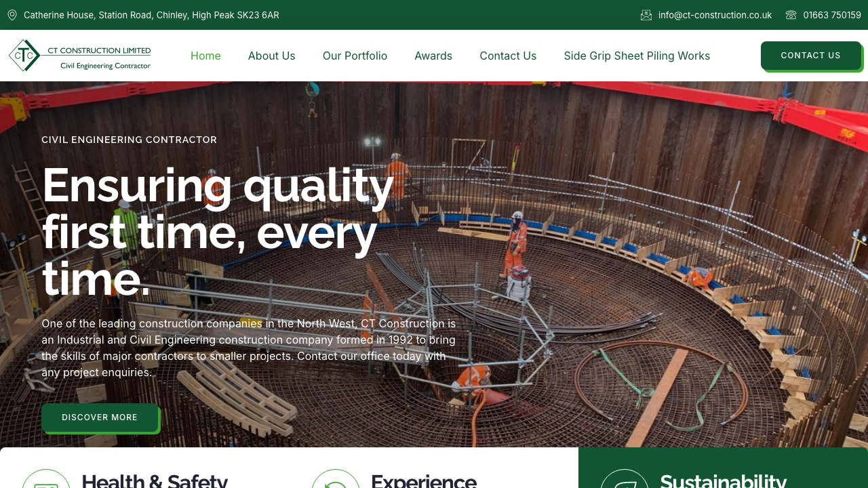Screen dimensions: 868x488
Task: Select Side Grip Sheet Piling Works
Action: coord(636,56)
